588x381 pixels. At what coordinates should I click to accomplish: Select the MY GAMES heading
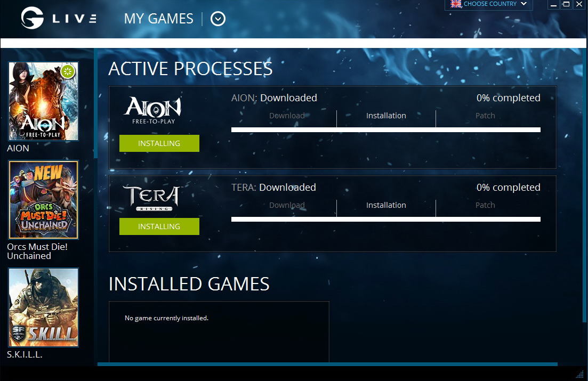(x=159, y=19)
